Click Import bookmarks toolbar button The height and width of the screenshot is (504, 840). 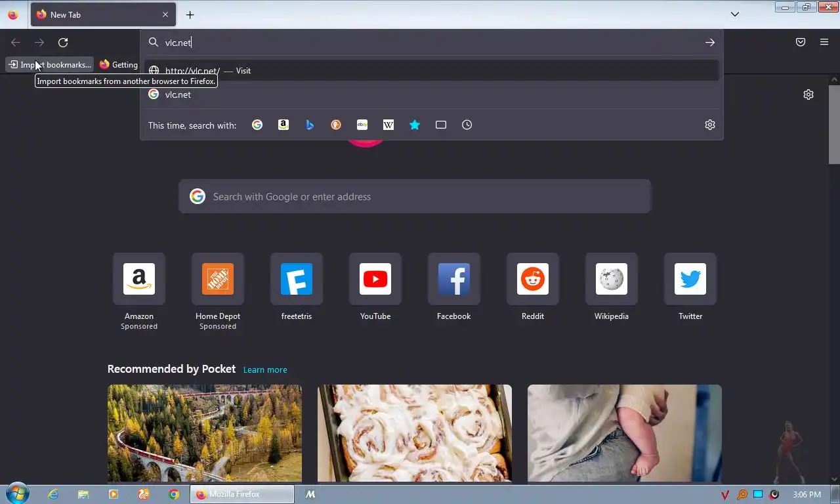click(50, 64)
